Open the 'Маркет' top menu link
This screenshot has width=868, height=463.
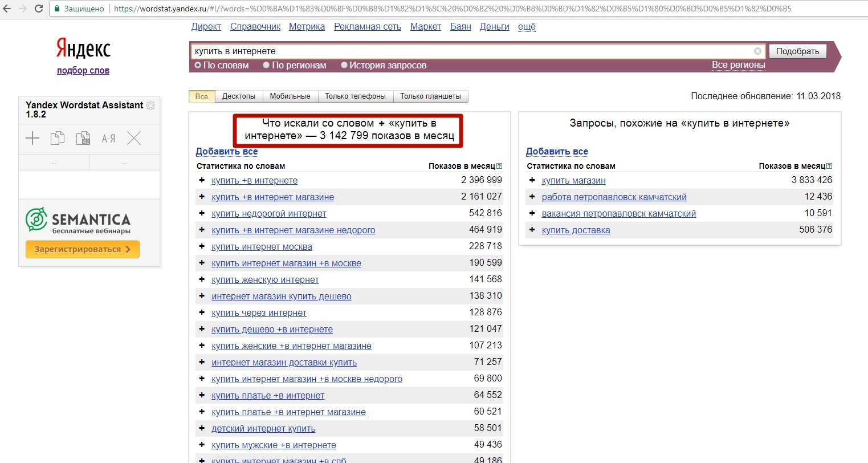[x=426, y=27]
